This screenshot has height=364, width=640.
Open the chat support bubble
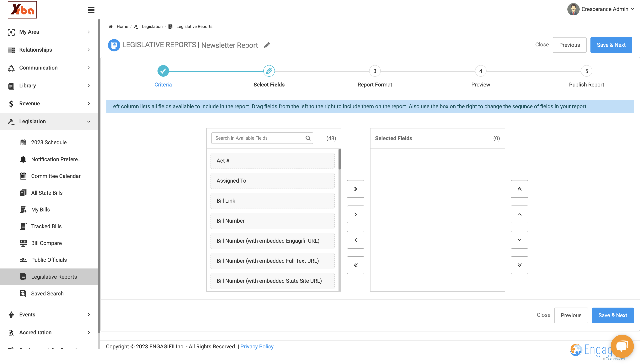coord(622,346)
